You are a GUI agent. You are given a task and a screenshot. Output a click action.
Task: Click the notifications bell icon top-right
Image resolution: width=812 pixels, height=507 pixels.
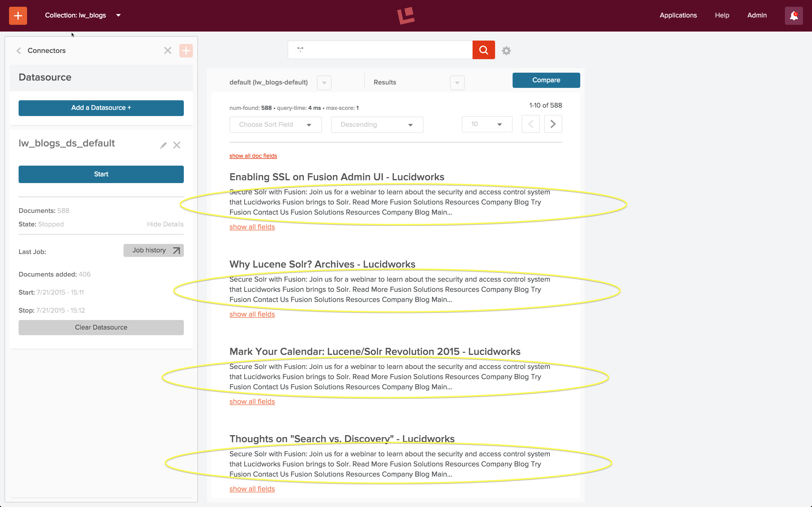click(794, 16)
